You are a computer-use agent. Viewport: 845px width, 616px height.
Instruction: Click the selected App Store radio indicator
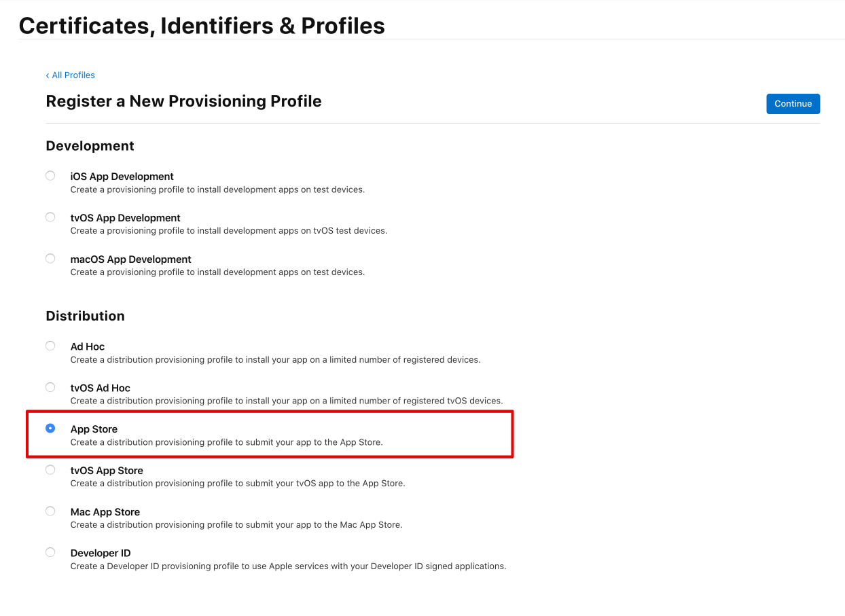(x=50, y=428)
